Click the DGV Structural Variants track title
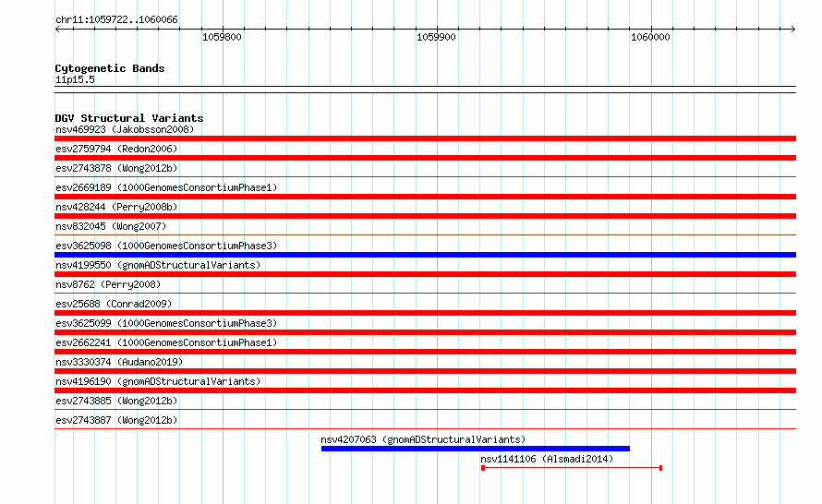This screenshot has width=822, height=504. [x=129, y=118]
